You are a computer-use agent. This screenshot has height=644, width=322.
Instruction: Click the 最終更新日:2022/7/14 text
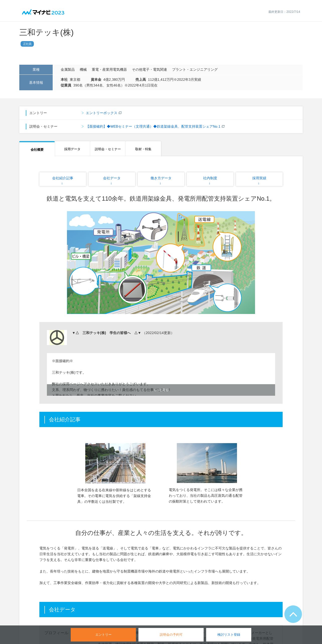pyautogui.click(x=284, y=12)
